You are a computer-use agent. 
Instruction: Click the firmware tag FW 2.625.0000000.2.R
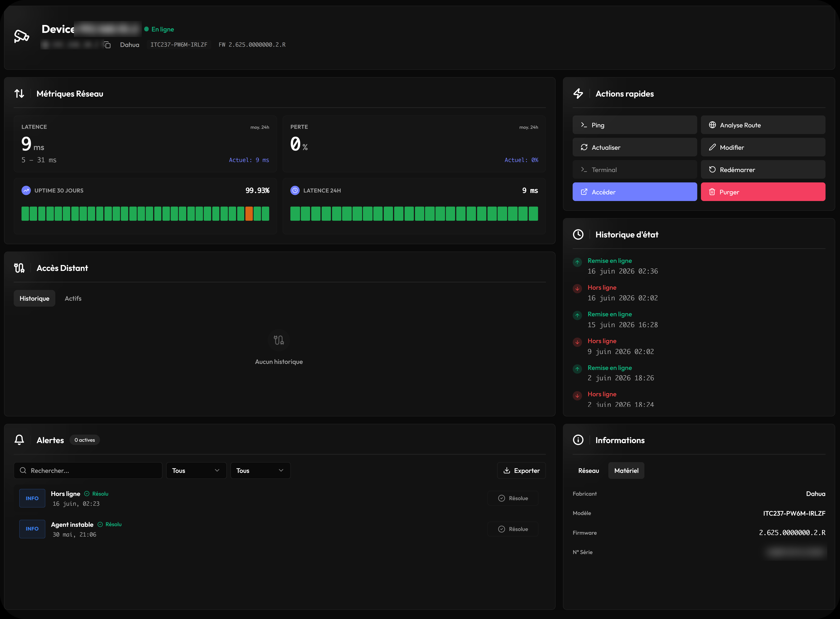pos(252,45)
